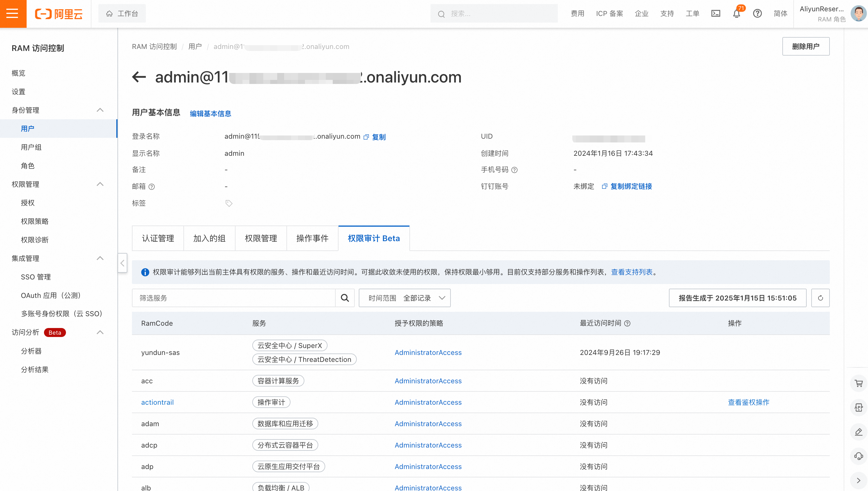Open the feedback edit side icon
868x491 pixels.
tap(858, 432)
